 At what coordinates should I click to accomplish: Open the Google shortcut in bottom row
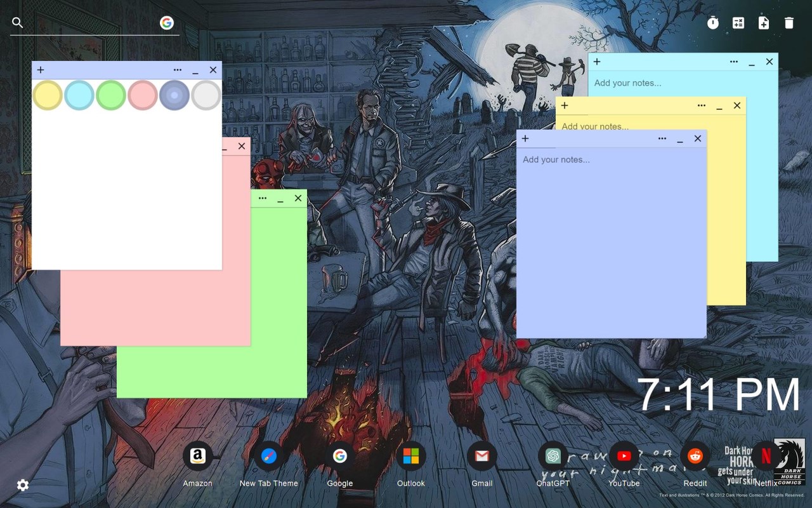340,456
